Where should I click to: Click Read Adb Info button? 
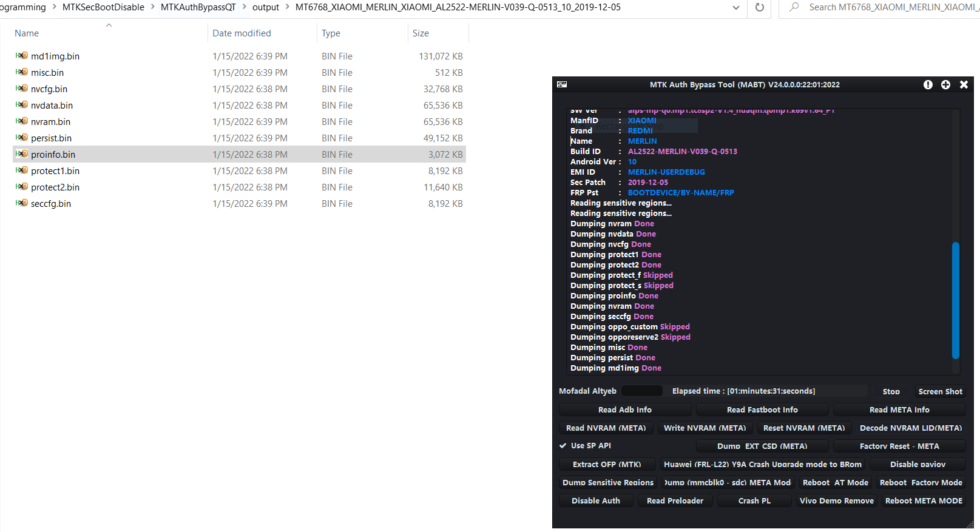pyautogui.click(x=625, y=410)
